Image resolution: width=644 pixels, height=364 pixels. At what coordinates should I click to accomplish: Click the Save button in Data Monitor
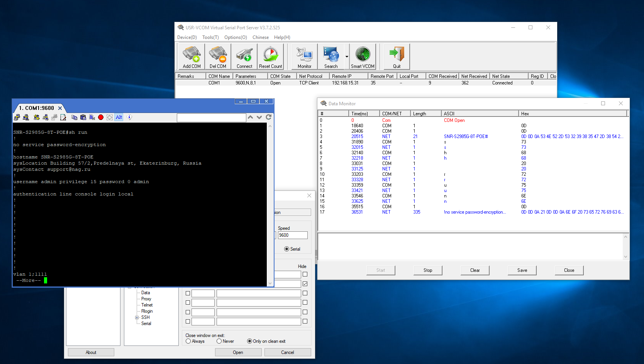522,270
